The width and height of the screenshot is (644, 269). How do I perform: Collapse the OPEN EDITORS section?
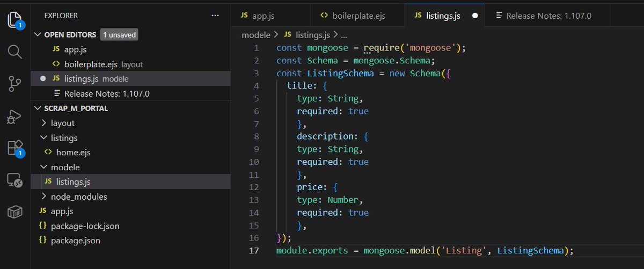tap(37, 34)
